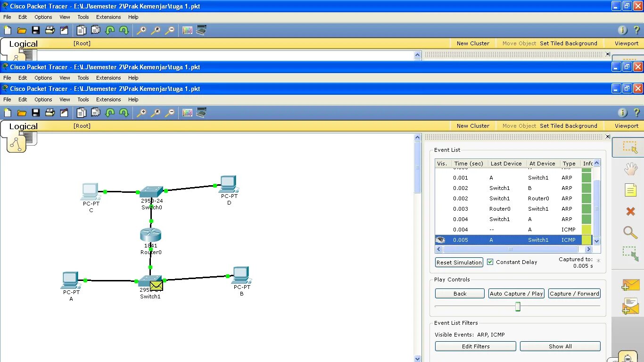Click the Back play control button

click(x=460, y=294)
